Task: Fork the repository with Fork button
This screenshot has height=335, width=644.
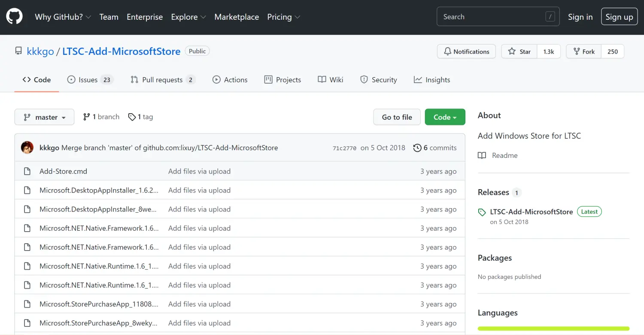Action: click(584, 51)
